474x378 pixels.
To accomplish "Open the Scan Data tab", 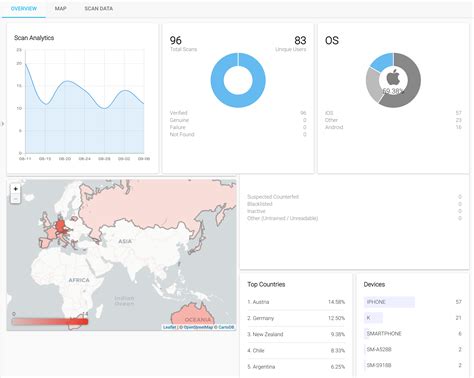I will 99,8.
